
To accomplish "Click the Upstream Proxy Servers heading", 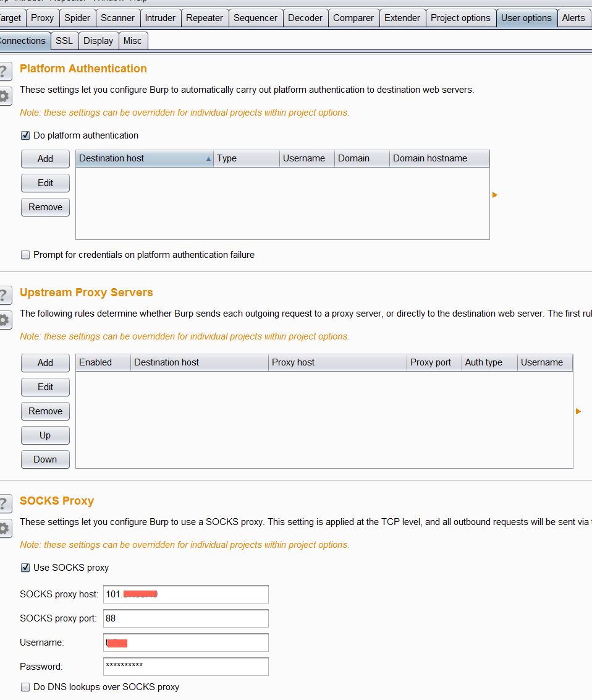I will [87, 292].
